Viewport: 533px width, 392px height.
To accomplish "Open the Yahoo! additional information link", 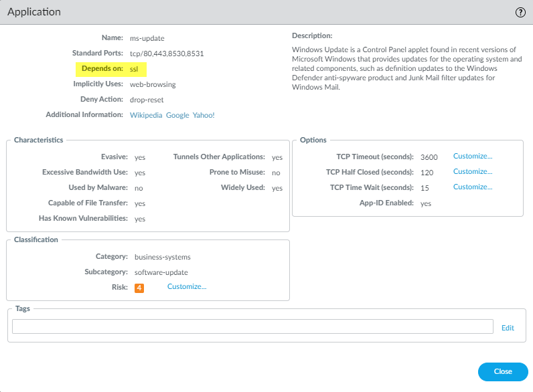I will [x=204, y=115].
